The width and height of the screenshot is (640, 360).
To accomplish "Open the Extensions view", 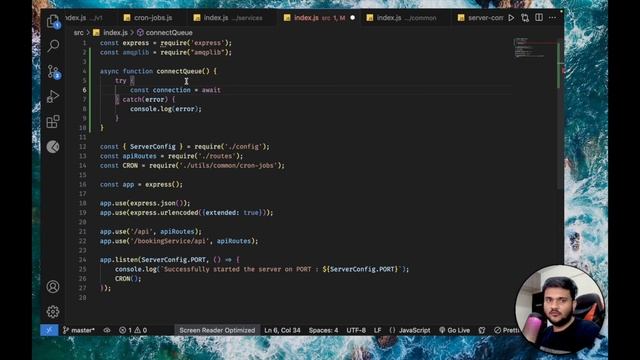I will pos(53,122).
